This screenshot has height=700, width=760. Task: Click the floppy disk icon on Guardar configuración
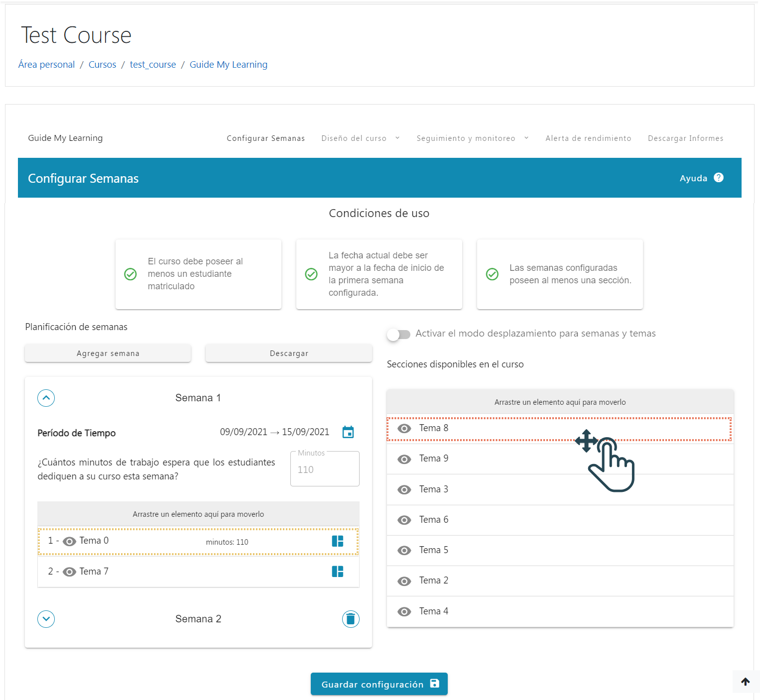click(435, 684)
